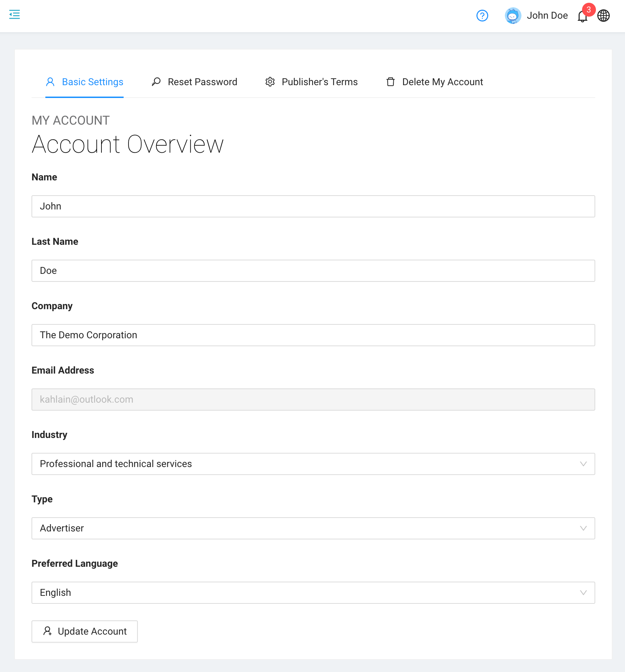This screenshot has width=625, height=672.
Task: Switch to the Basic Settings tab
Action: 84,82
